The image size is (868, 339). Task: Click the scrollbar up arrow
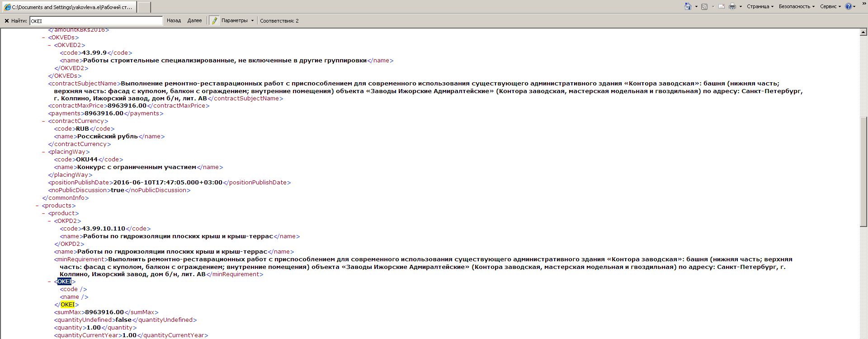click(863, 32)
